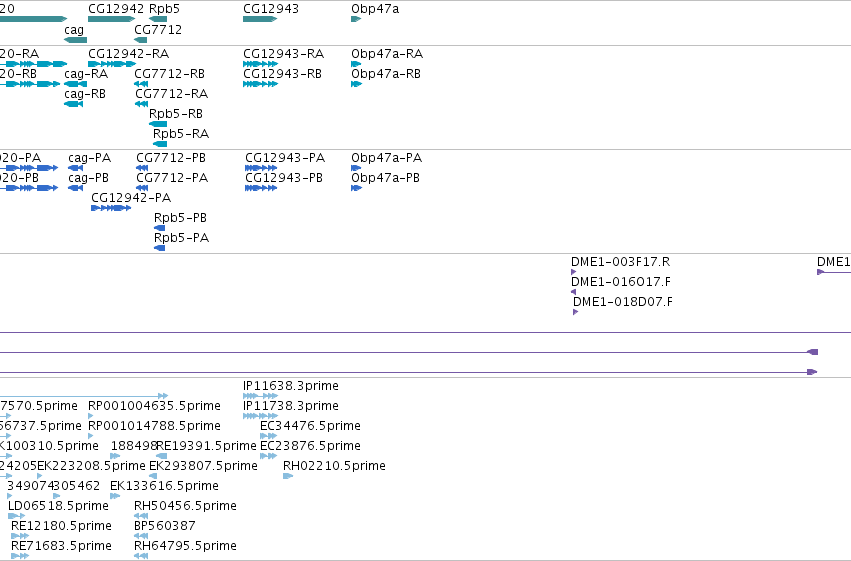Click protein CG12943-PA
The image size is (851, 561).
[x=285, y=158]
